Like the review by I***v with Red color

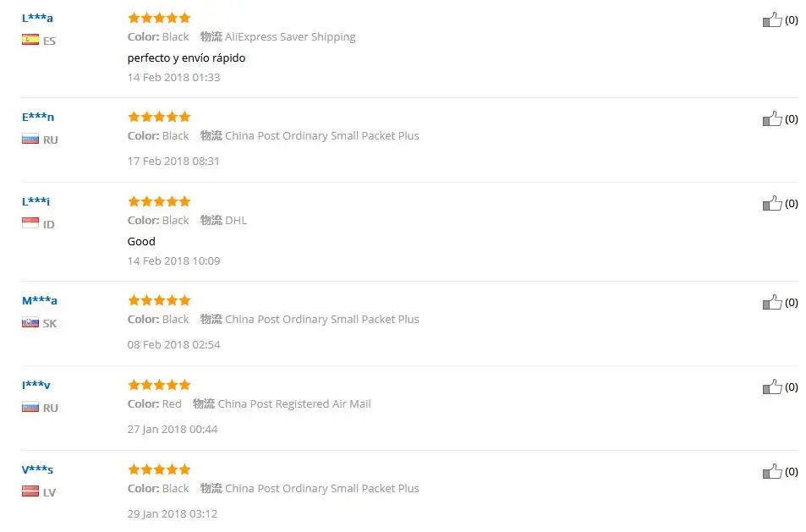(772, 387)
